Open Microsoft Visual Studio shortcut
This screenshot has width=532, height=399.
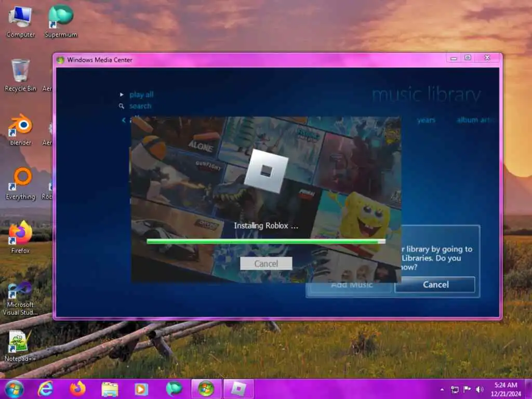(x=20, y=299)
